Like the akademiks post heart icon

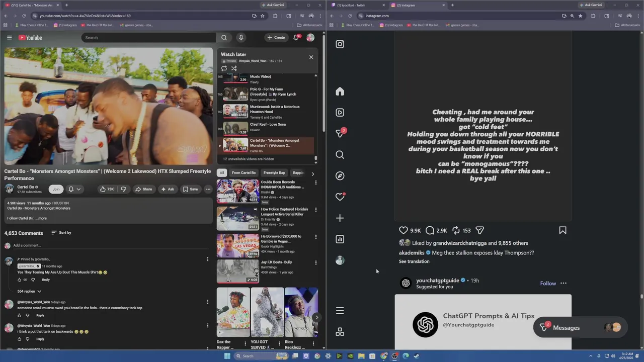click(x=404, y=230)
